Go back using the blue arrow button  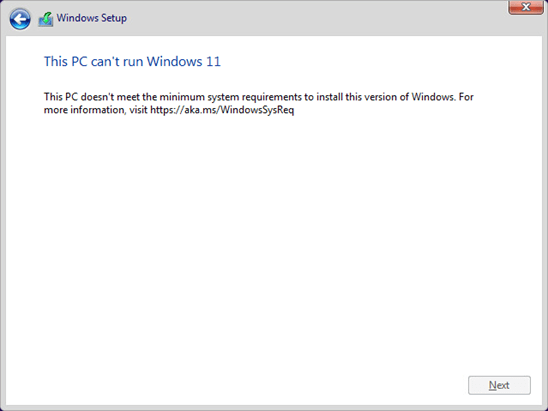20,19
